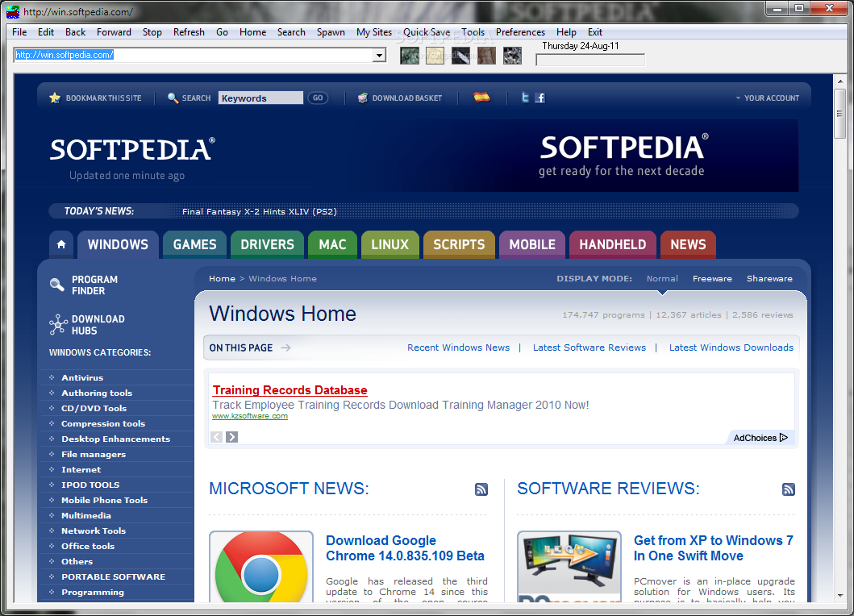Viewport: 854px width, 616px height.
Task: Click the Program Finder magnifier icon
Action: (57, 285)
